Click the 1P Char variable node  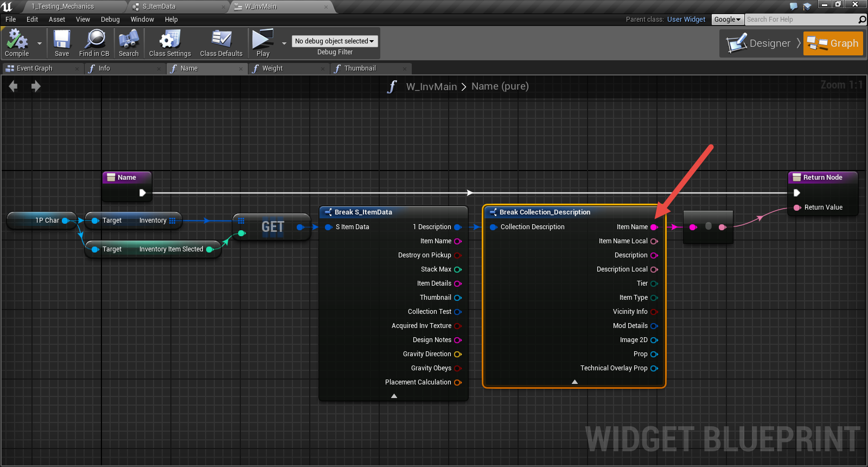pos(42,220)
